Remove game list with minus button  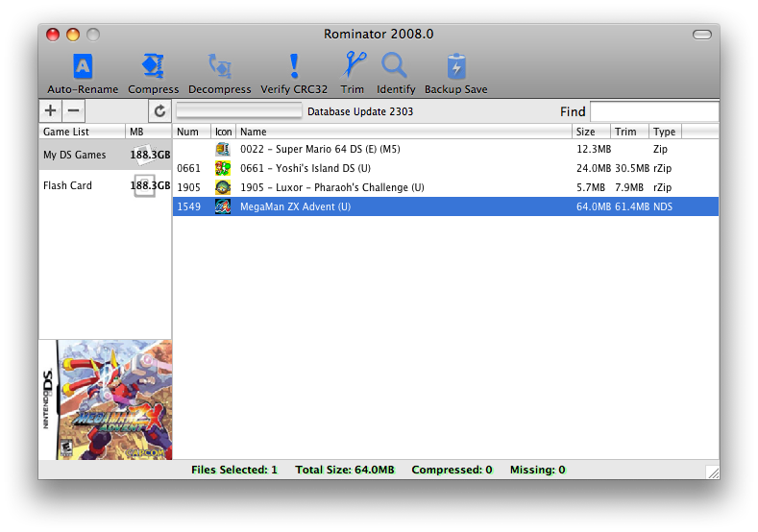pos(73,110)
